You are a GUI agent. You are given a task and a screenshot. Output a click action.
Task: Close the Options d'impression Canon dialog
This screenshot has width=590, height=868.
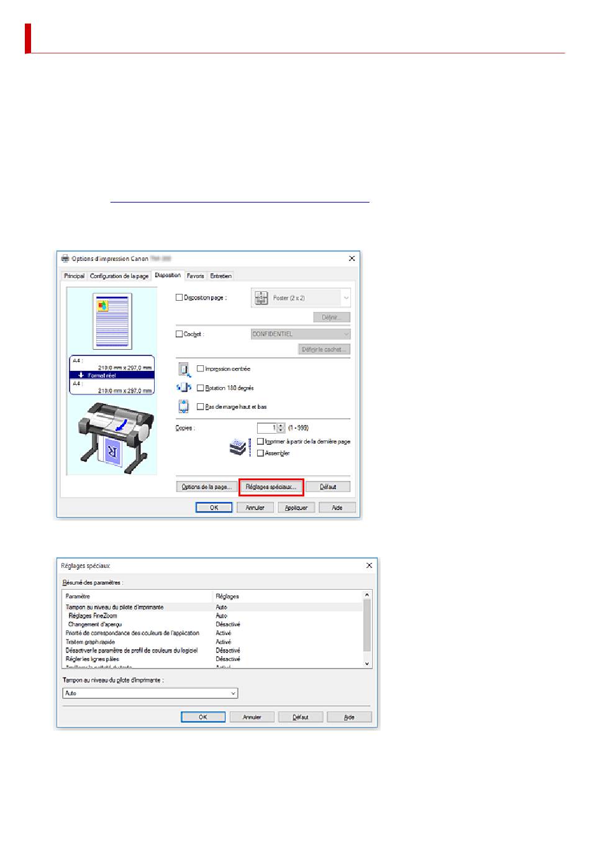point(352,258)
